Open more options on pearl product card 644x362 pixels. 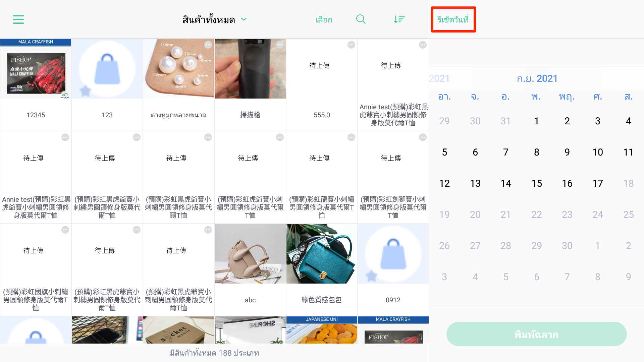(x=208, y=45)
